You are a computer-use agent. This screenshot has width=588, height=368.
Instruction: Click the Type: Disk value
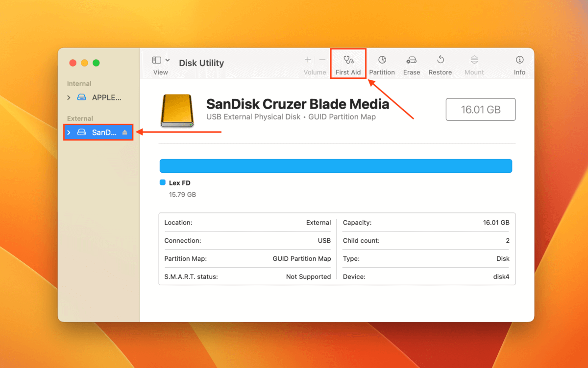(503, 258)
